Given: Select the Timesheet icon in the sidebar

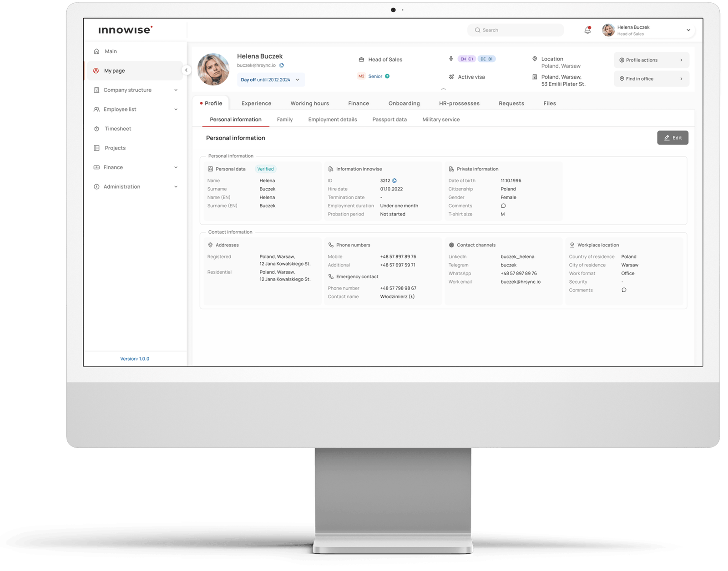Looking at the screenshot, I should point(96,128).
